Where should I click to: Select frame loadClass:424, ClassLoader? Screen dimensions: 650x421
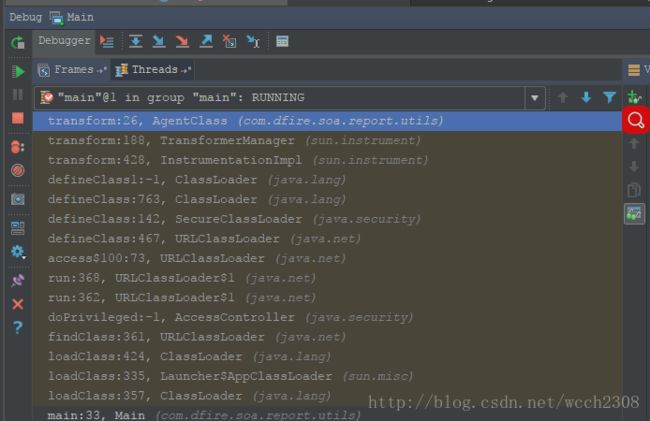[327, 357]
